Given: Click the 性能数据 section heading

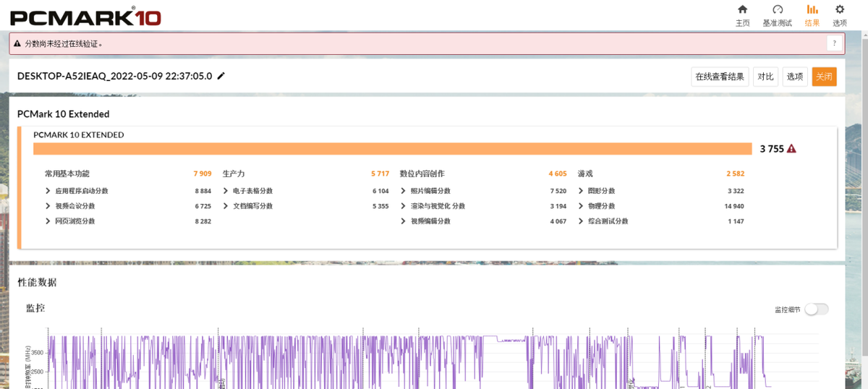Looking at the screenshot, I should pos(37,282).
